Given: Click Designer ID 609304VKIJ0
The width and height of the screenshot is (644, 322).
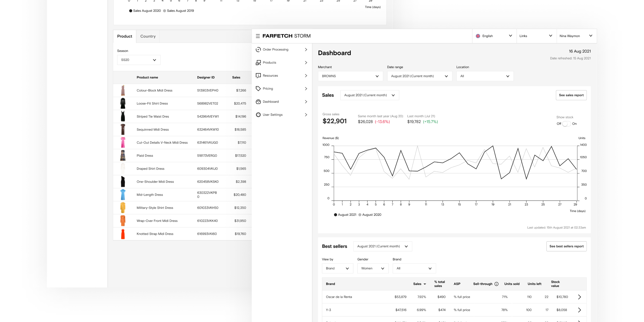Looking at the screenshot, I should coord(207,169).
